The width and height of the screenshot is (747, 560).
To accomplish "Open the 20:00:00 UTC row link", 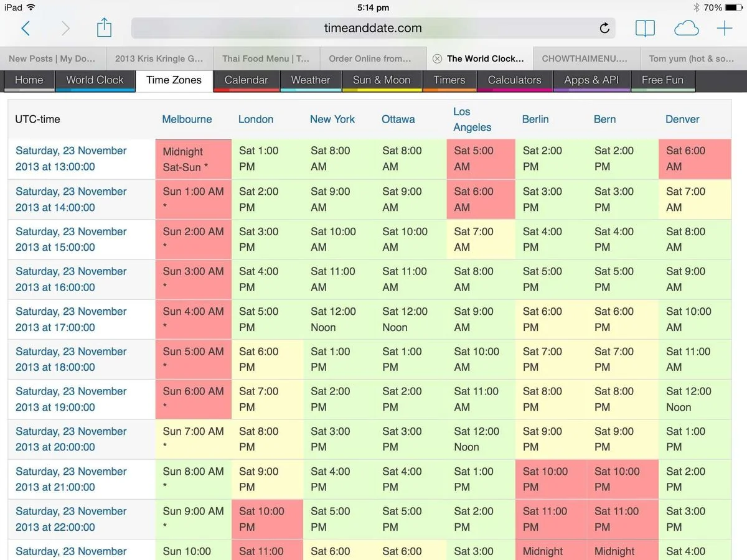I will tap(71, 439).
